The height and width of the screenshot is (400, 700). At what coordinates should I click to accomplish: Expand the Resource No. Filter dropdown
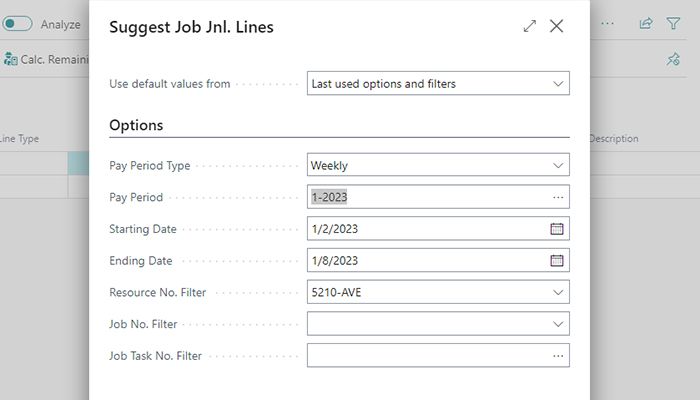point(558,293)
